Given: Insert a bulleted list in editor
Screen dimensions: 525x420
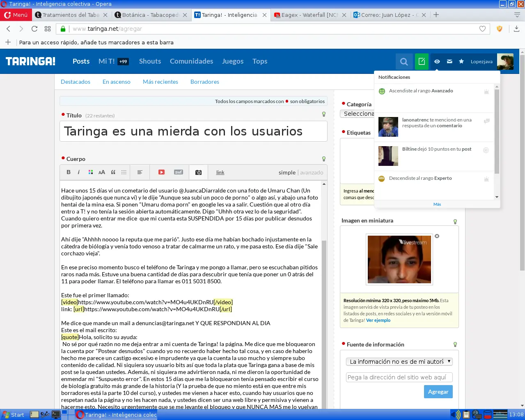Looking at the screenshot, I should coord(124,172).
